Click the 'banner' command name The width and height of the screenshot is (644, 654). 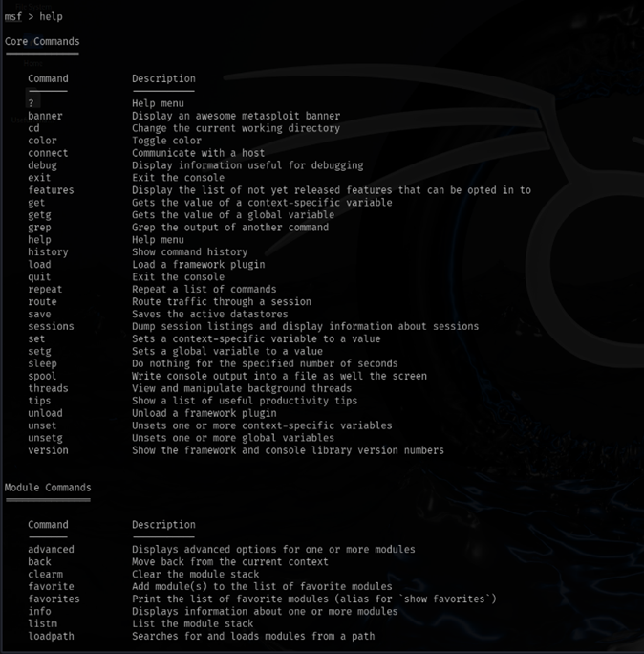[45, 116]
